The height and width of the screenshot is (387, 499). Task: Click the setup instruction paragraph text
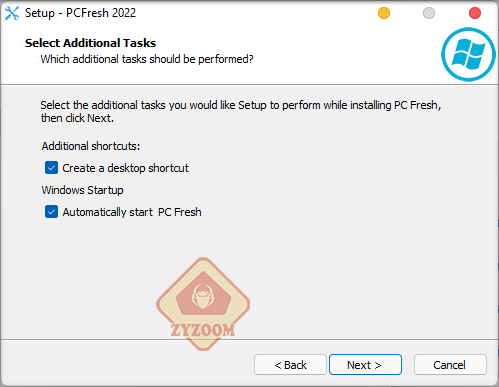(x=241, y=111)
